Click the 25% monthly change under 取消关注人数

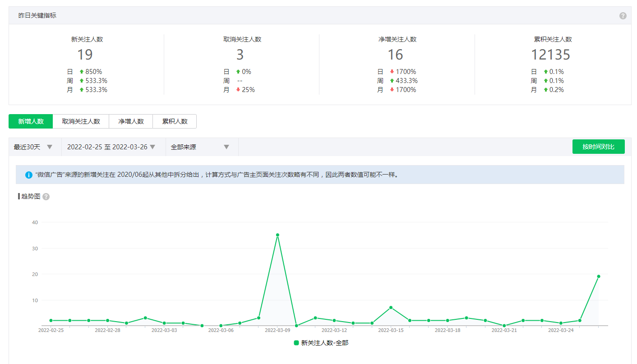coord(249,90)
